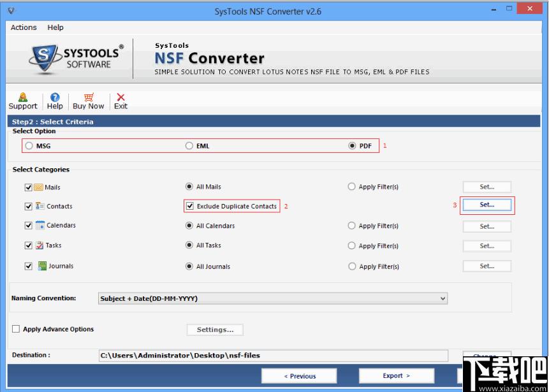Choose Apply Filter(s) for Mails
Image resolution: width=549 pixels, height=392 pixels.
[x=351, y=187]
